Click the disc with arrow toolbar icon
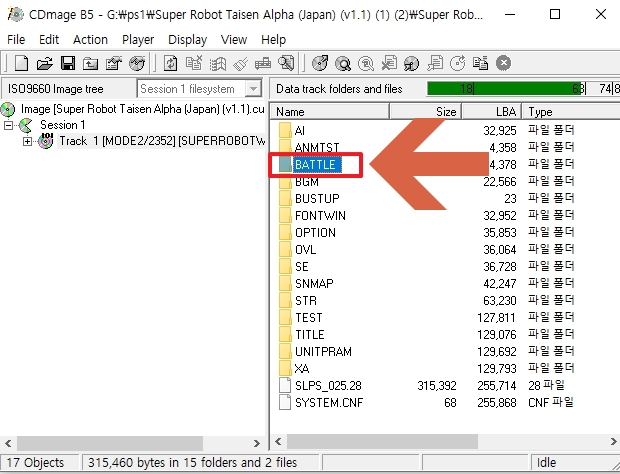Image resolution: width=620 pixels, height=474 pixels. point(320,63)
